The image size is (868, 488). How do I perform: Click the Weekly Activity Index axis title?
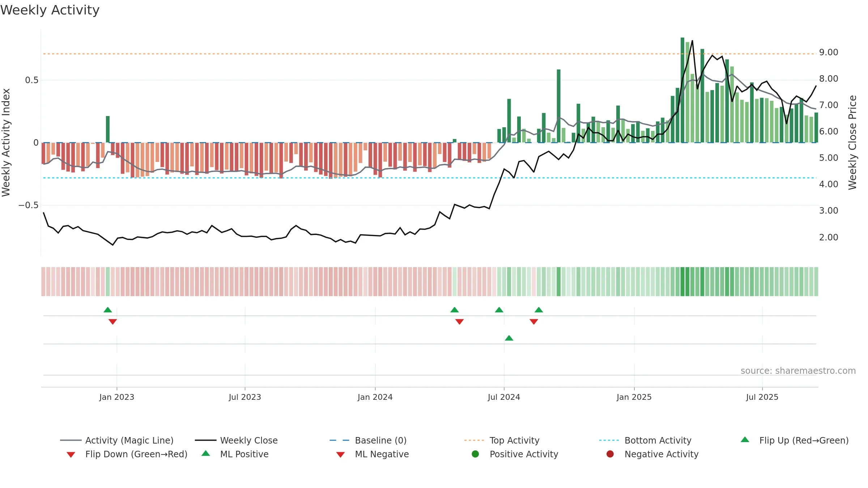click(x=6, y=142)
